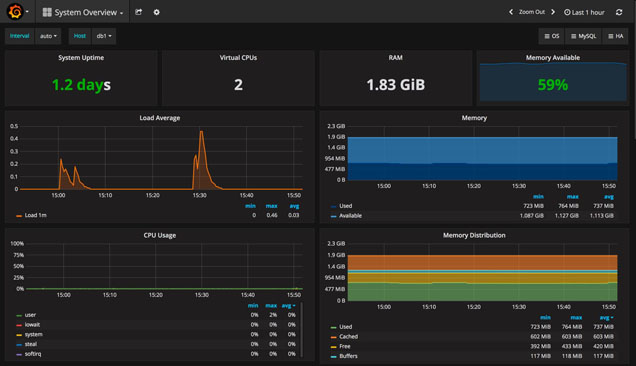
Task: Toggle the iowait series in CPU legend
Action: (x=32, y=325)
